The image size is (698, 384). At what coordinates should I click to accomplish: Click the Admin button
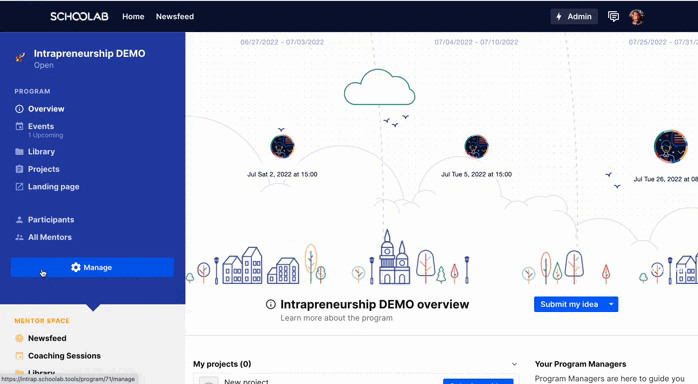point(574,16)
